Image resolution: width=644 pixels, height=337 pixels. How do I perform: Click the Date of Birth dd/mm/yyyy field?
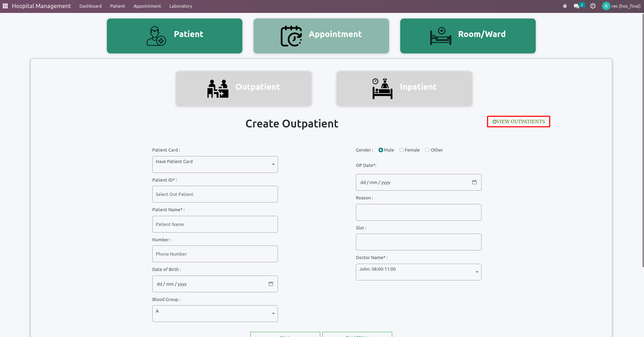(215, 284)
